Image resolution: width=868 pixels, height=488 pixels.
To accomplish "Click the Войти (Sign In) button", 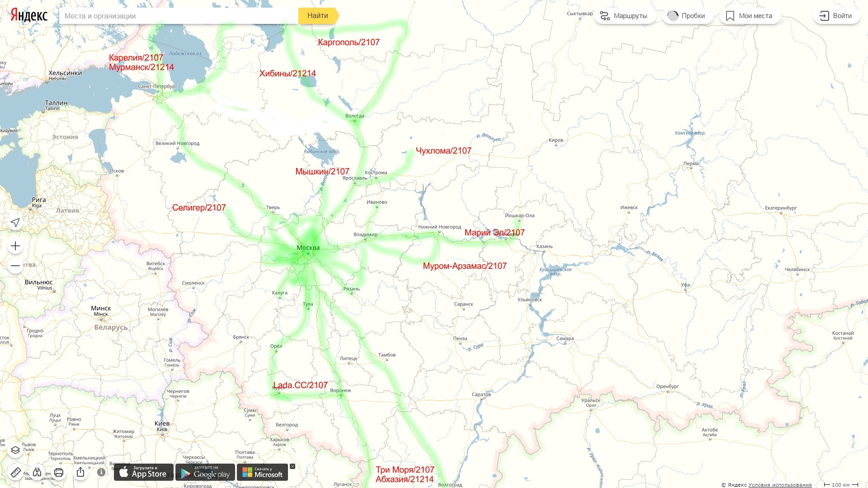I will (x=838, y=16).
